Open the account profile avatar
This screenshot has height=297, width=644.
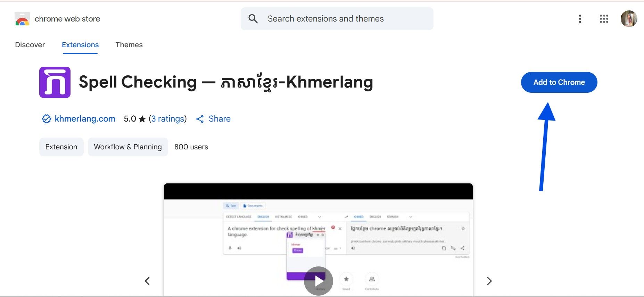tap(629, 19)
